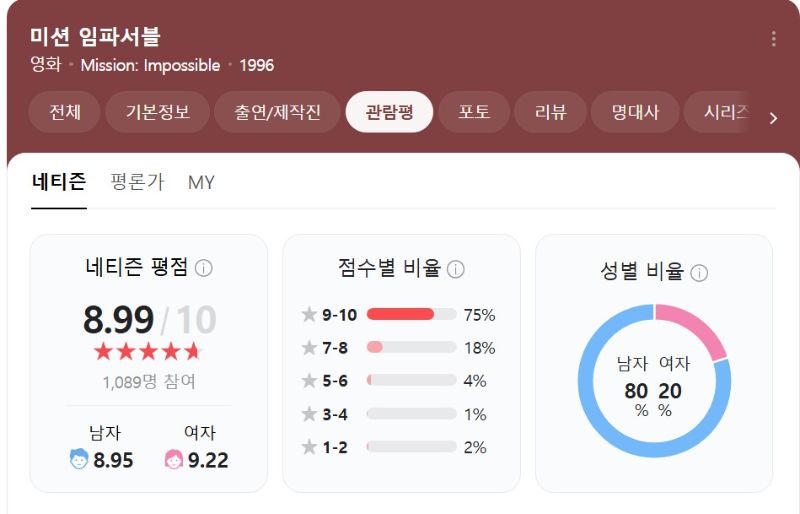Click info icon beside 성별 비율

[x=699, y=273]
